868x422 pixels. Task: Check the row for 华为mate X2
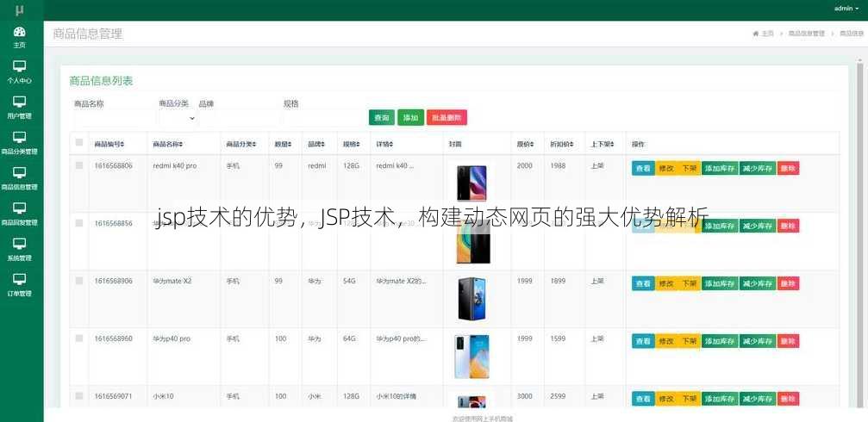(x=79, y=281)
